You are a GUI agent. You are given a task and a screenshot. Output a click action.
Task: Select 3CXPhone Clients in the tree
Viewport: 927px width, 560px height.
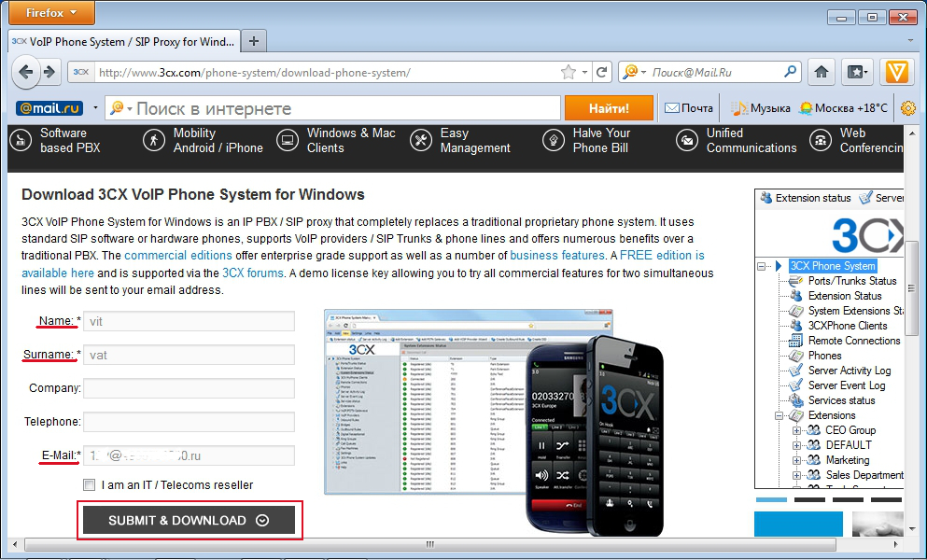[x=848, y=326]
